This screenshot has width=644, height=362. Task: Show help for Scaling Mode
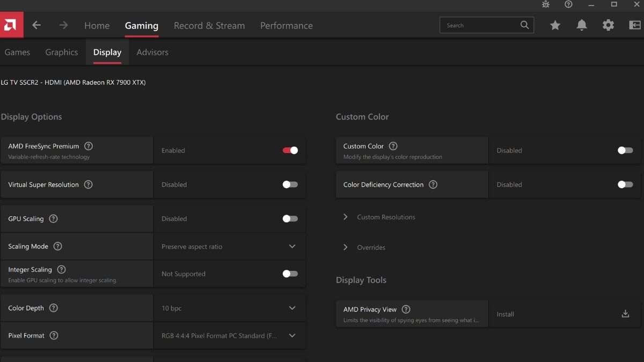(x=58, y=246)
